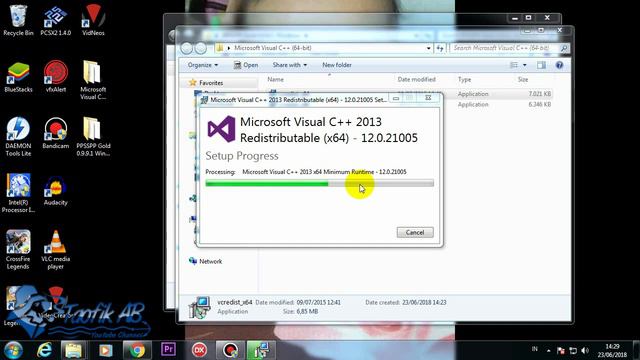Open the Windows Start button
This screenshot has width=640, height=360.
pyautogui.click(x=13, y=350)
